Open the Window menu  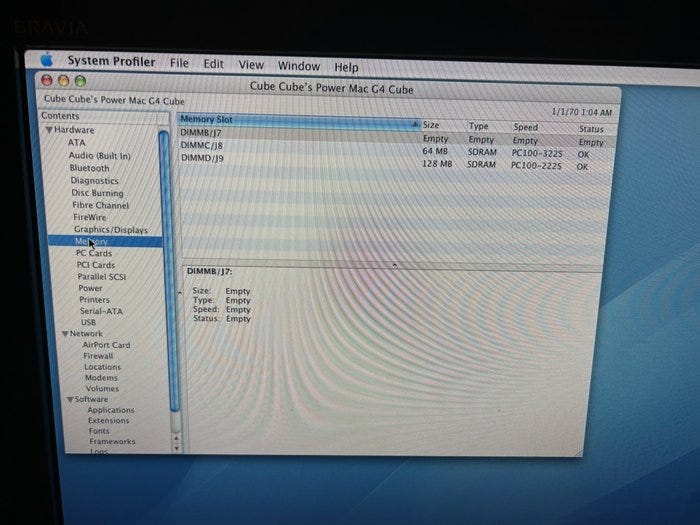(x=299, y=66)
